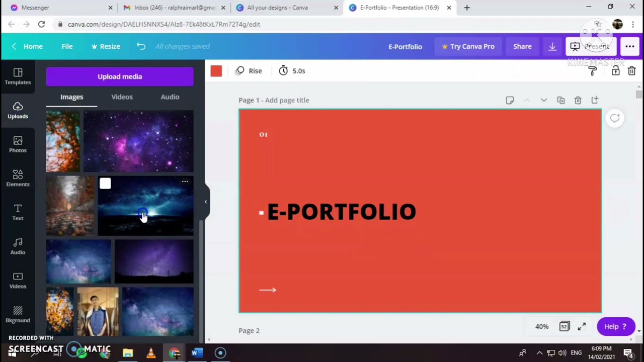Click the copy style paint roller icon

(593, 71)
